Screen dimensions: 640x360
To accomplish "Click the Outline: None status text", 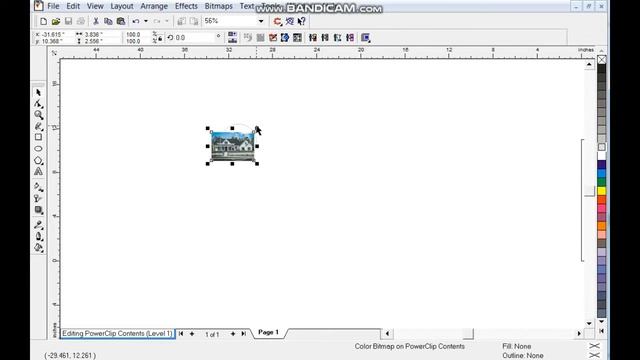I will pyautogui.click(x=523, y=356).
